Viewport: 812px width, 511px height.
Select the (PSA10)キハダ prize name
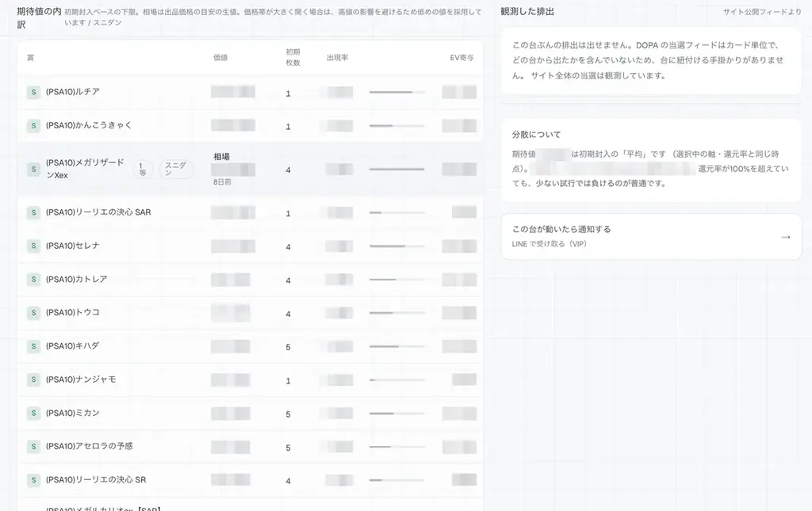click(x=72, y=345)
